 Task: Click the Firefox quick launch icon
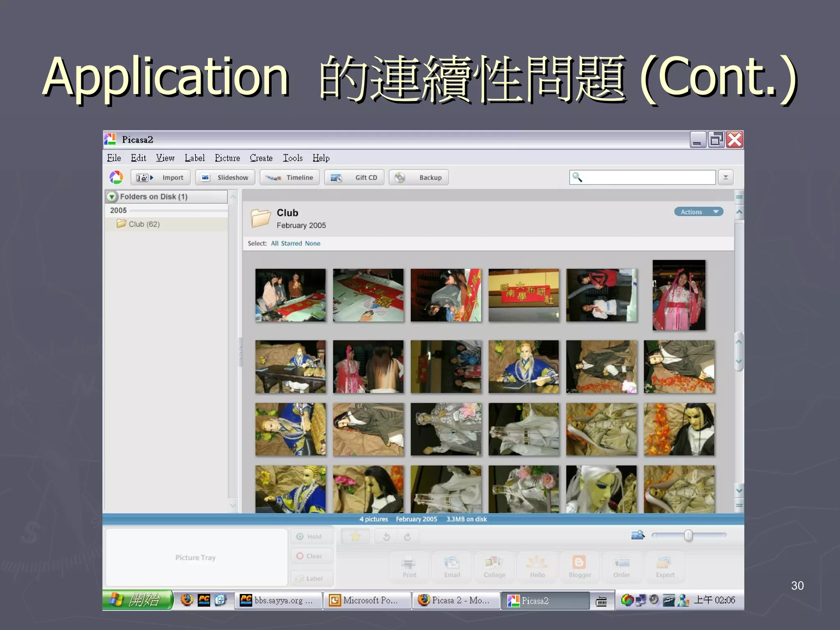coord(187,600)
